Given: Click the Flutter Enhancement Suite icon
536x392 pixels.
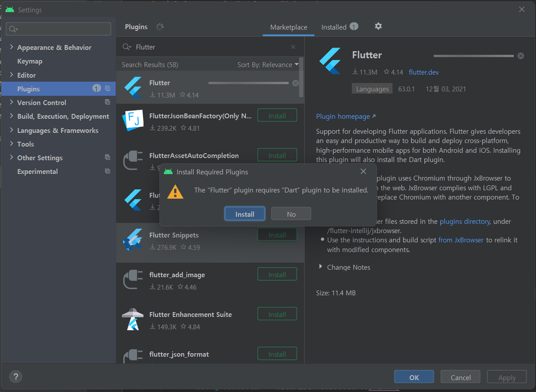Looking at the screenshot, I should [133, 319].
